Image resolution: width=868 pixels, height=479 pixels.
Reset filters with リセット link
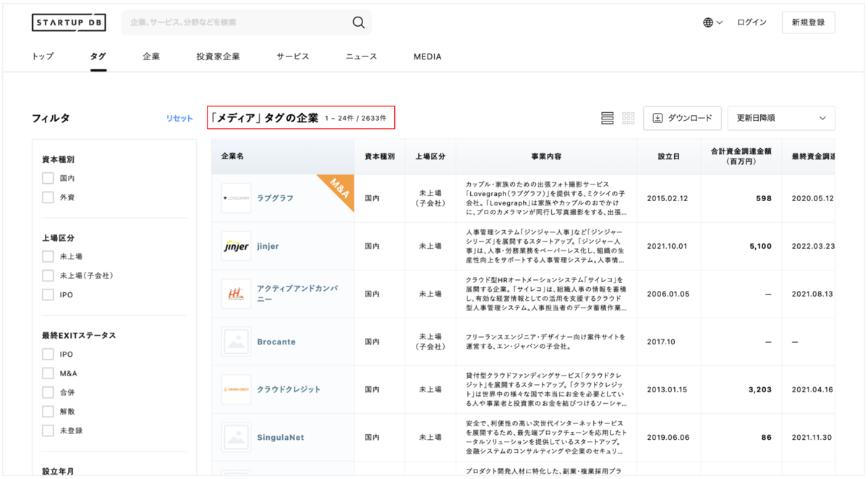tap(179, 119)
